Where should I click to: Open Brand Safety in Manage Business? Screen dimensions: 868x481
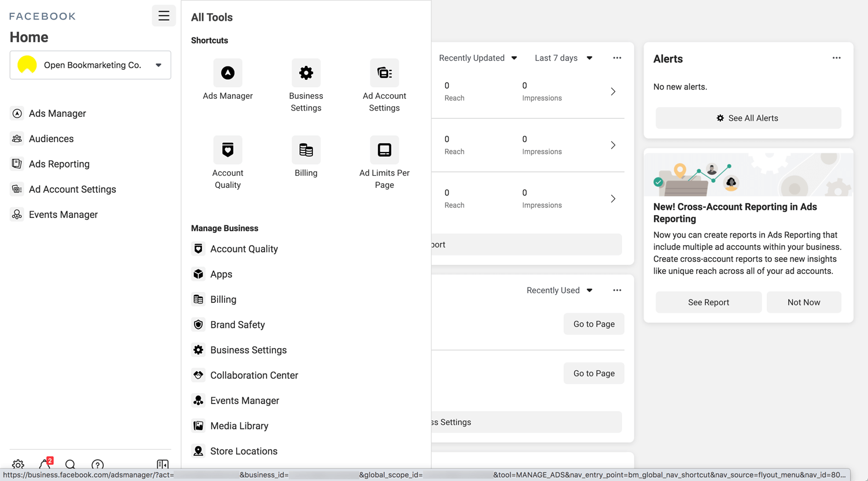tap(237, 325)
